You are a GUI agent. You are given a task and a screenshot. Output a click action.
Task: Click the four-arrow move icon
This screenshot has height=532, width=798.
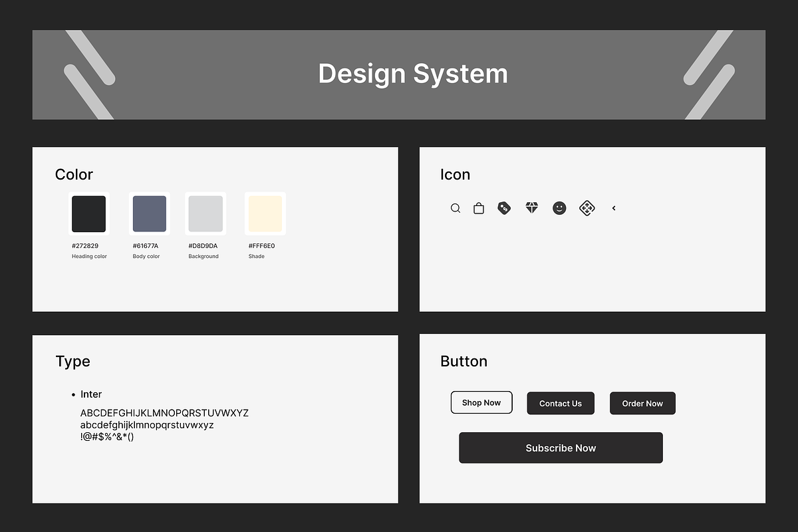pyautogui.click(x=587, y=208)
